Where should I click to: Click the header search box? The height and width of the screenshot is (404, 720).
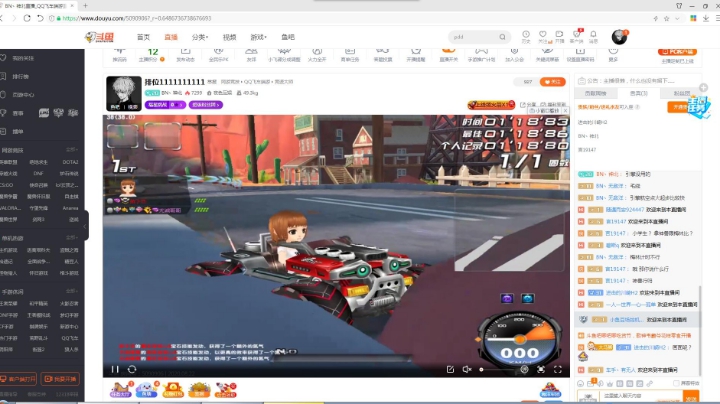pyautogui.click(x=478, y=37)
